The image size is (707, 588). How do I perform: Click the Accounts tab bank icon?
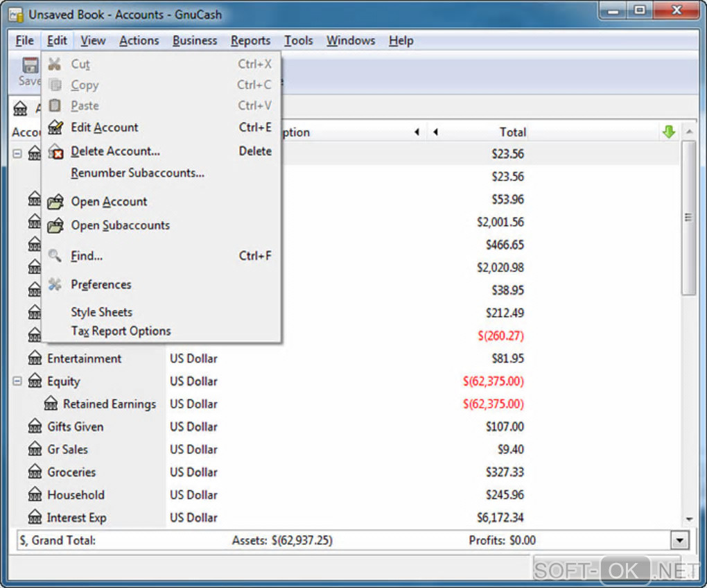coord(20,108)
